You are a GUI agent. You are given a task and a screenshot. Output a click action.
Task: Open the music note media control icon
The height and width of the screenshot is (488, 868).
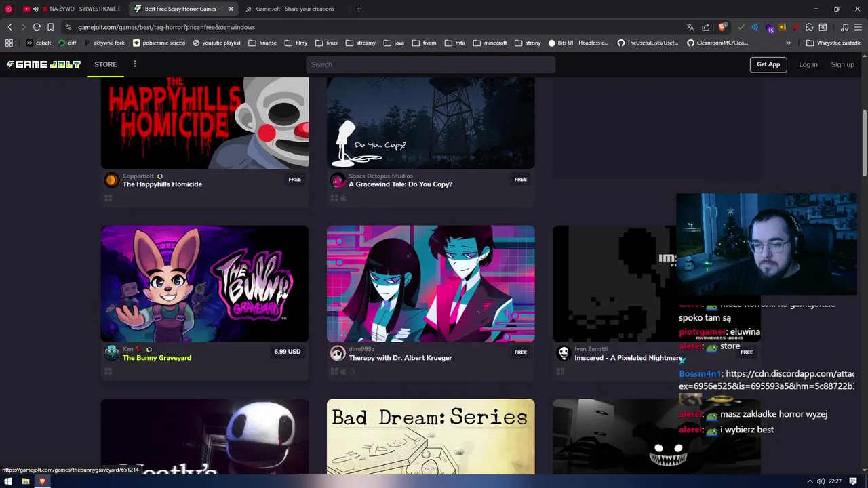click(x=844, y=27)
